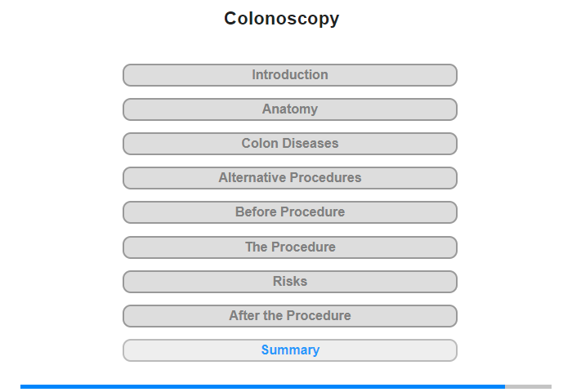Click the Colonoscopy page title

pos(282,19)
